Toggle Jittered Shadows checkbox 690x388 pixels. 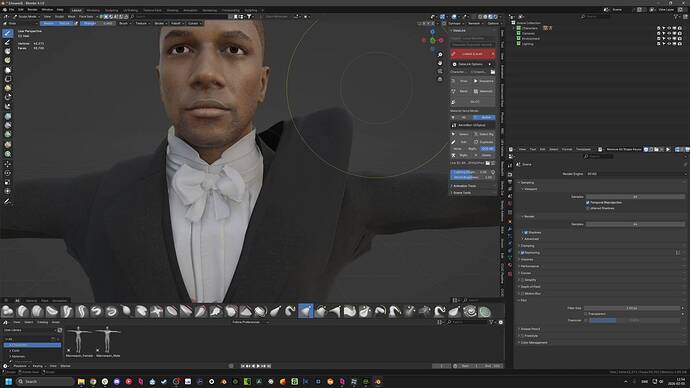587,209
